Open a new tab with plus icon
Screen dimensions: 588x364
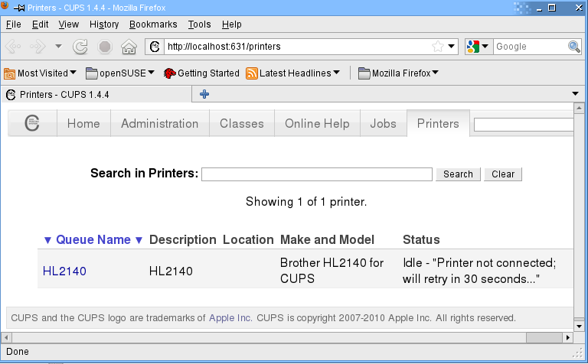click(x=204, y=94)
